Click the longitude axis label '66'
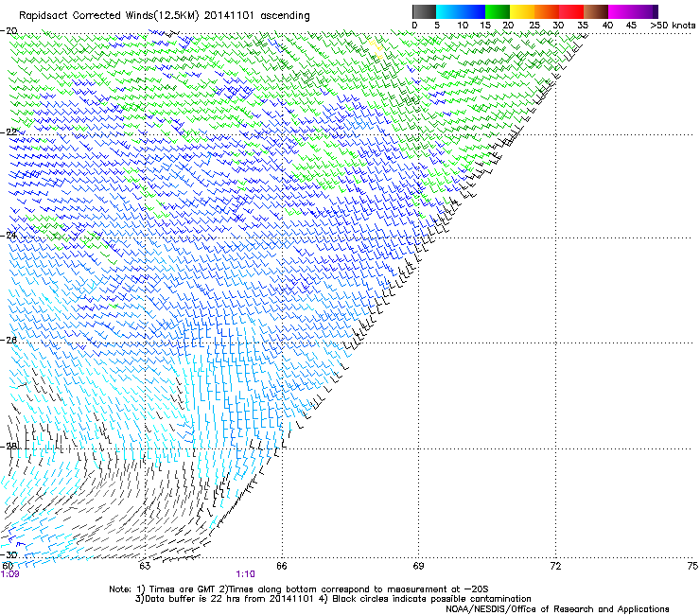The image size is (700, 615). pos(282,567)
